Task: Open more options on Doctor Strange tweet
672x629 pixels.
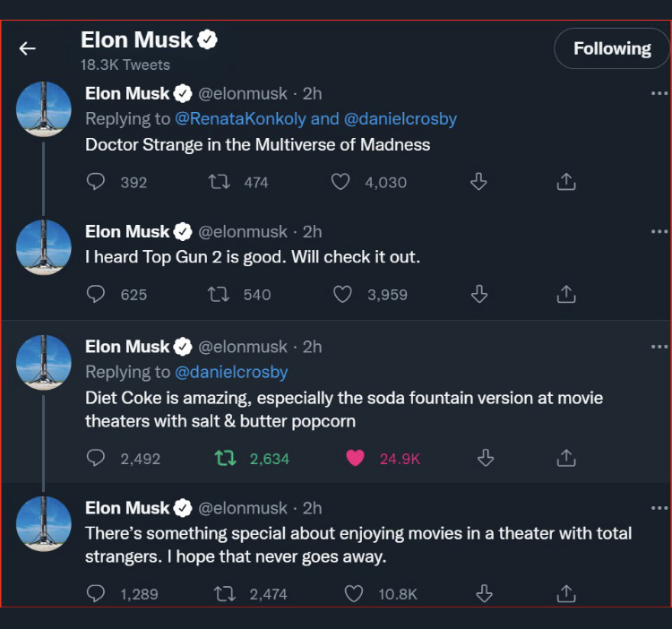Action: tap(659, 94)
